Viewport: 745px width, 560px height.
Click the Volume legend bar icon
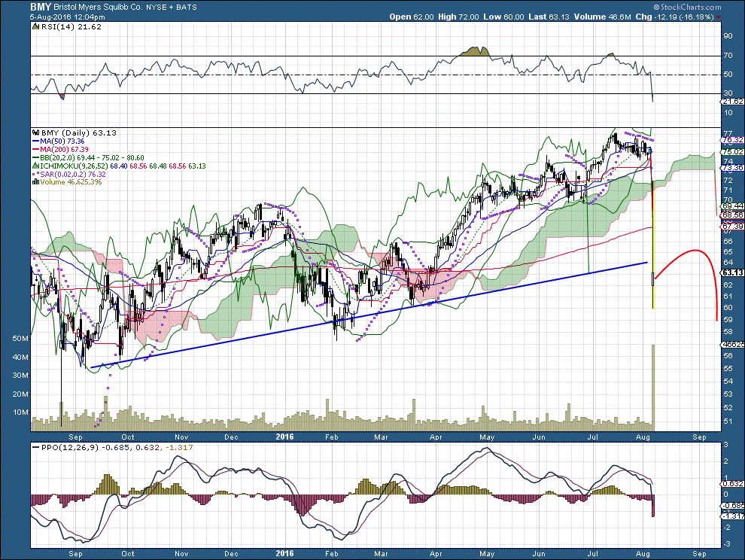tap(35, 182)
